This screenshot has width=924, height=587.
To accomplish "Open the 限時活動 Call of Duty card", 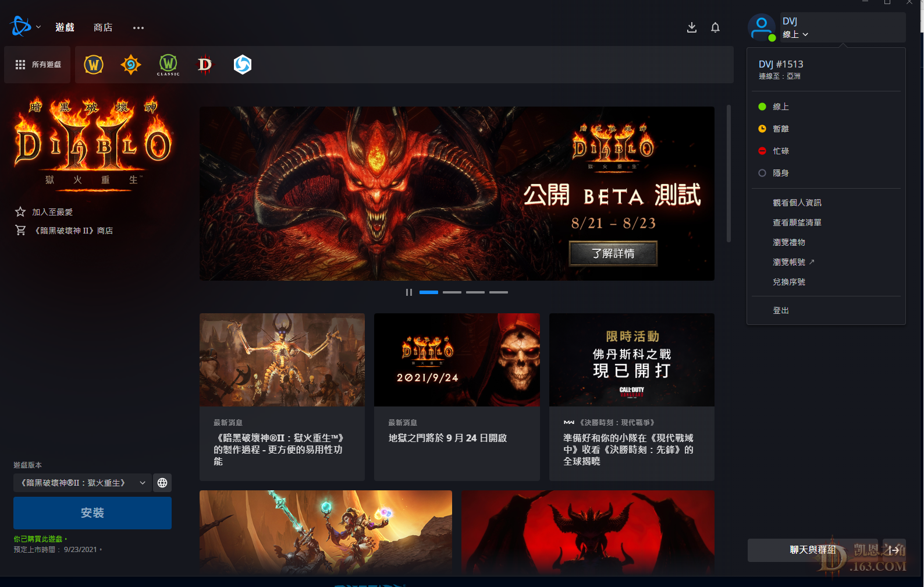I will click(632, 360).
